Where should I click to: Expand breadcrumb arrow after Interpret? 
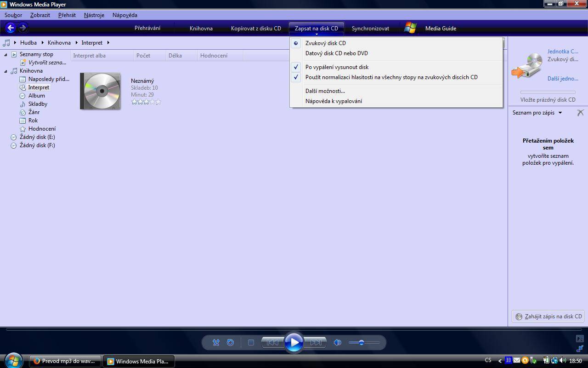click(108, 43)
